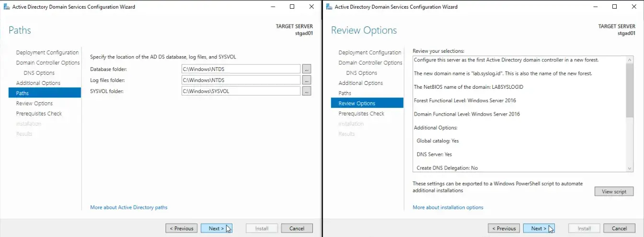Open More about Active Directory paths link

click(x=129, y=207)
